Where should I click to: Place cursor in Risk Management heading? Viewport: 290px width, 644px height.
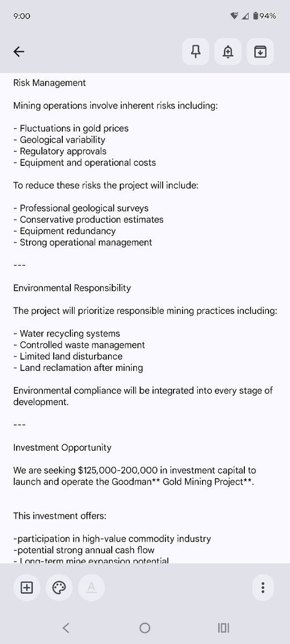tap(49, 83)
